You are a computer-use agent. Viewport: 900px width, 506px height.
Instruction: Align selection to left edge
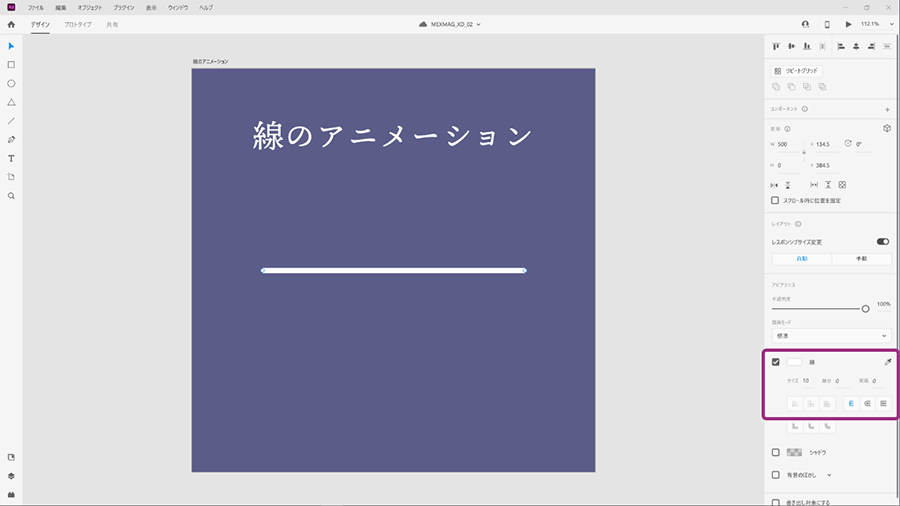pyautogui.click(x=841, y=46)
